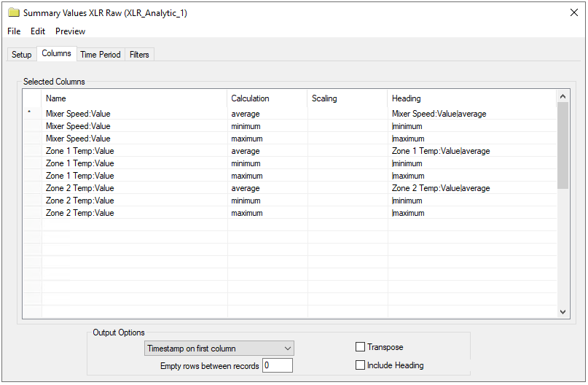This screenshot has width=588, height=385.
Task: Click the Calculation column header
Action: (x=267, y=98)
